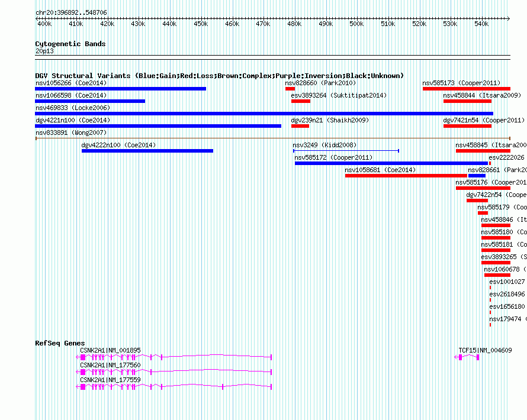Screen dimensions: 527x420
Task: Open the esv1656180 variant
Action: coord(490,312)
